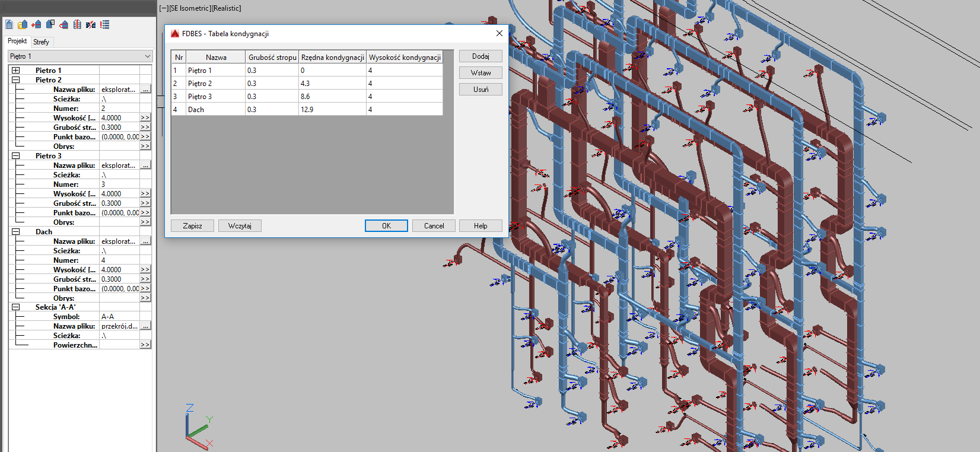This screenshot has width=980, height=452.
Task: Collapse the Sekcja 'A-A' tree node
Action: point(16,307)
